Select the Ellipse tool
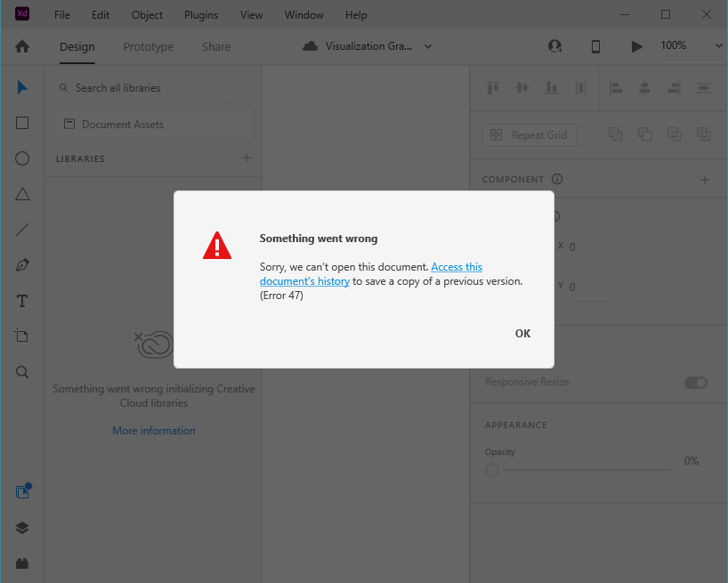This screenshot has width=728, height=583. tap(21, 158)
